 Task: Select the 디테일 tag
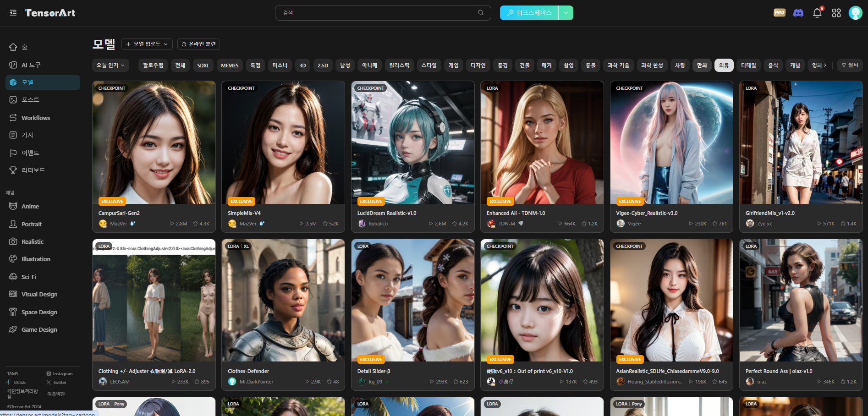click(x=748, y=66)
